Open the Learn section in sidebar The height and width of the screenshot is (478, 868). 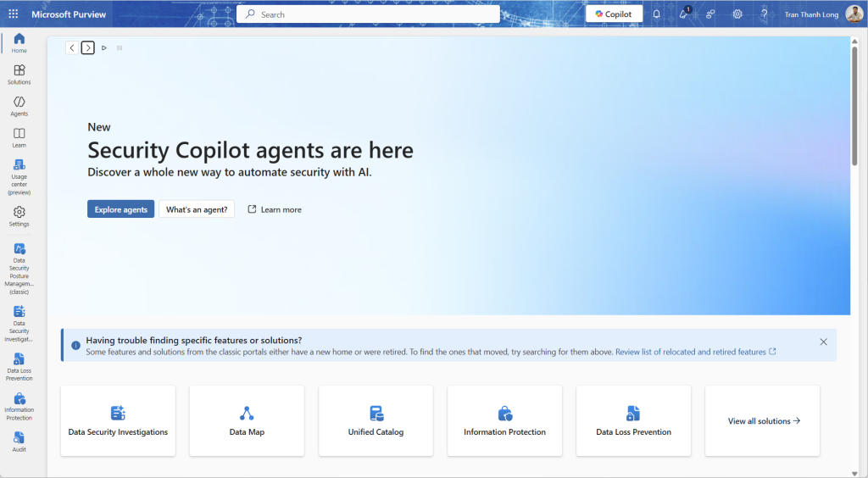[x=19, y=137]
